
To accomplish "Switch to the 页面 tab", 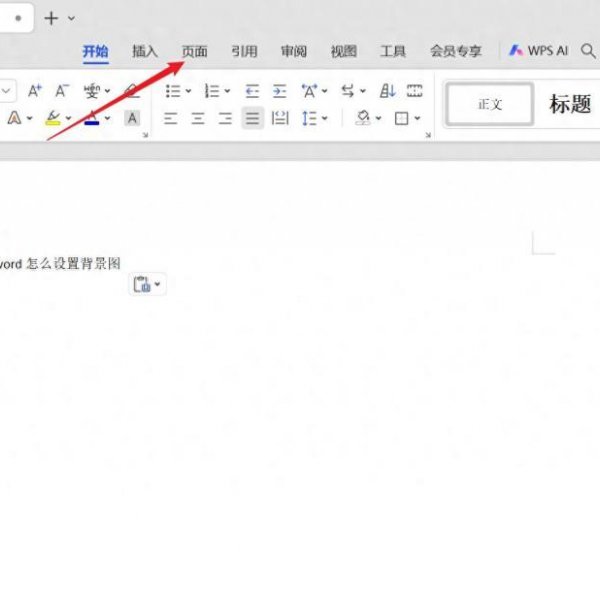I will [194, 51].
